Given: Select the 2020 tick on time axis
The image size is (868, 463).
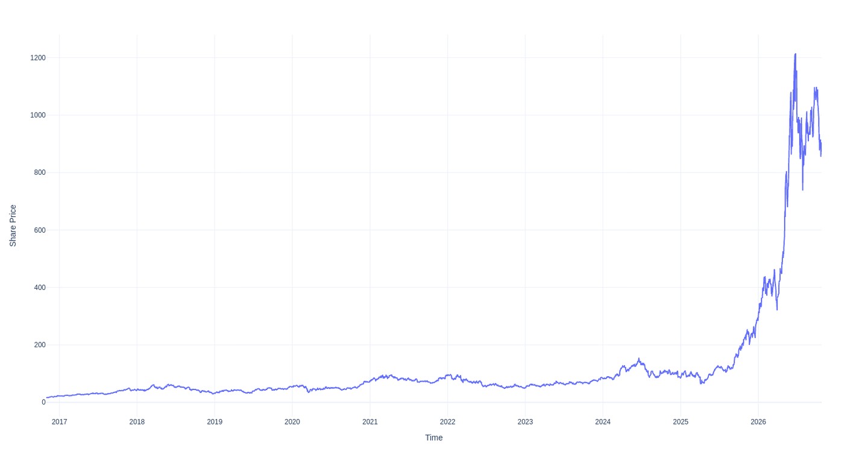Looking at the screenshot, I should pos(292,422).
